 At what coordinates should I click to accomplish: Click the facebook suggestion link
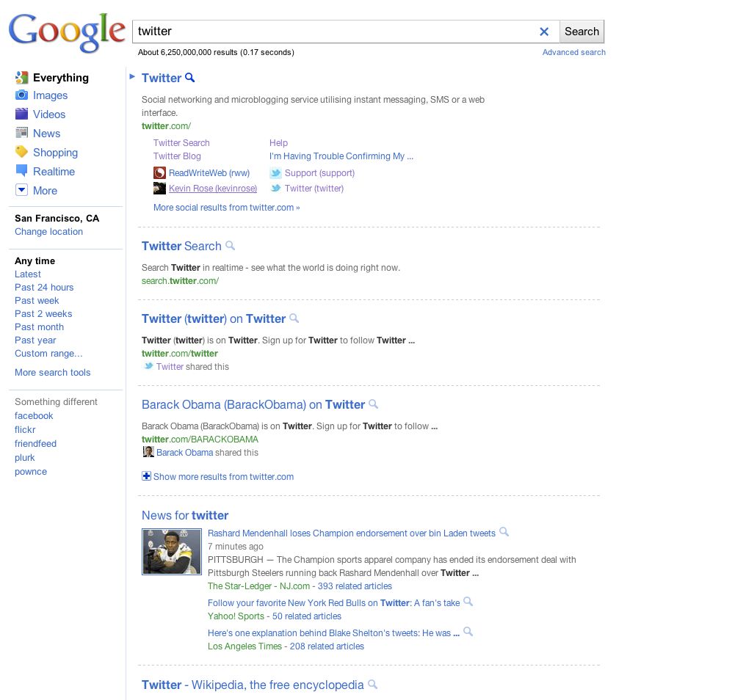[x=34, y=415]
